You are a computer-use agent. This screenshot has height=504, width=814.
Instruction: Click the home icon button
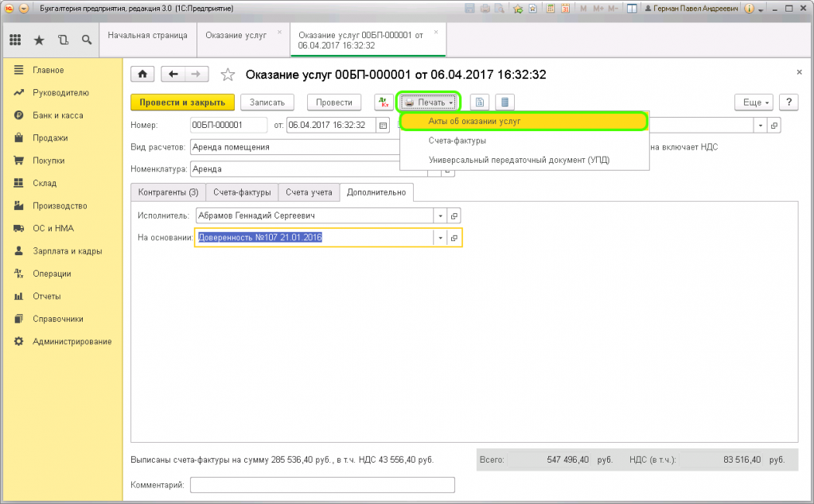142,74
